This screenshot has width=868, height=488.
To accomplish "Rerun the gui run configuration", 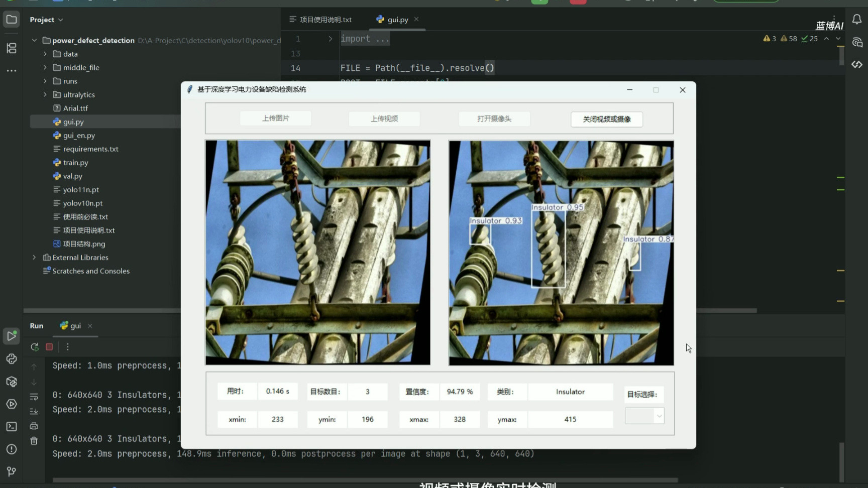I will click(34, 347).
